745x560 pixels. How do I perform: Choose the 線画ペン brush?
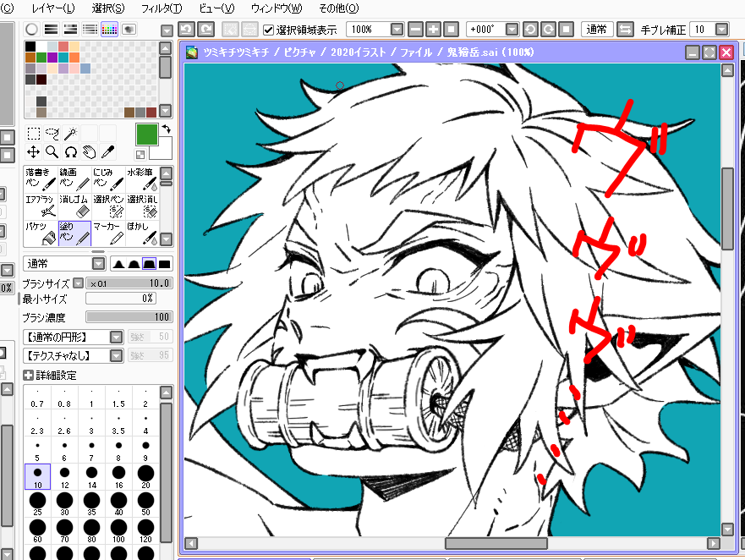74,178
